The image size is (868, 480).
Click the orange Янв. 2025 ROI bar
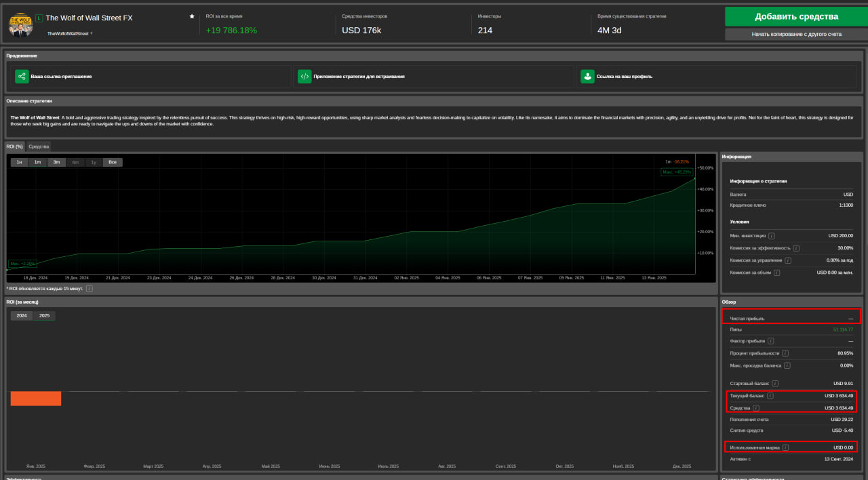(36, 399)
